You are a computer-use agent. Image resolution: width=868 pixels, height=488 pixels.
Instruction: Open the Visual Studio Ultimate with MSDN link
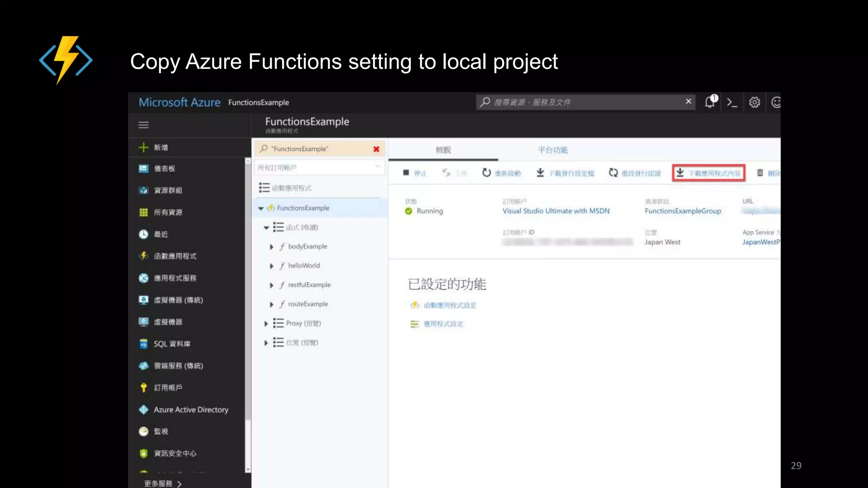click(556, 211)
